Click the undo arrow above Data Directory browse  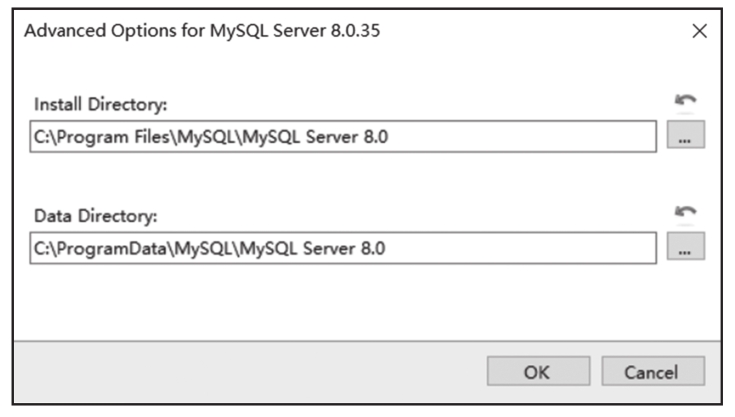point(685,212)
